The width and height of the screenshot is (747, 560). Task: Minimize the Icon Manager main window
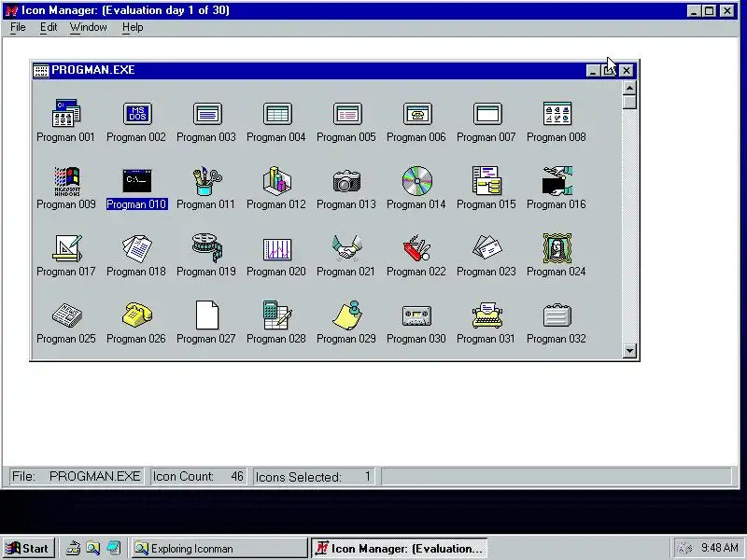695,10
